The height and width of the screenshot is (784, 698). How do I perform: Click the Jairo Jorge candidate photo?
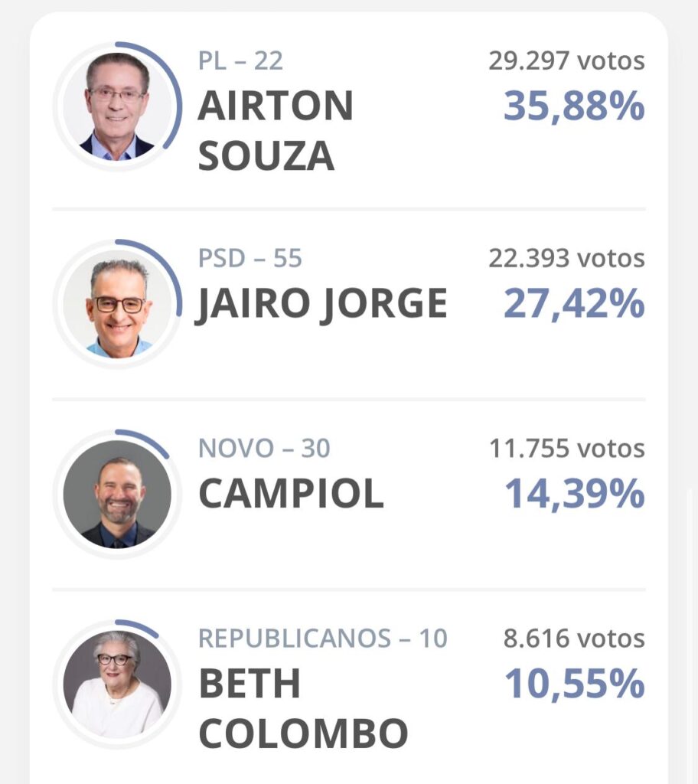(117, 304)
